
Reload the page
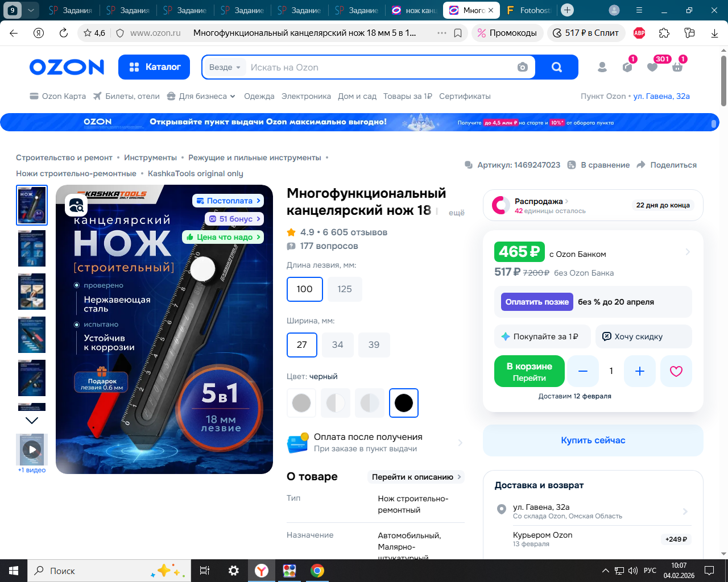64,33
